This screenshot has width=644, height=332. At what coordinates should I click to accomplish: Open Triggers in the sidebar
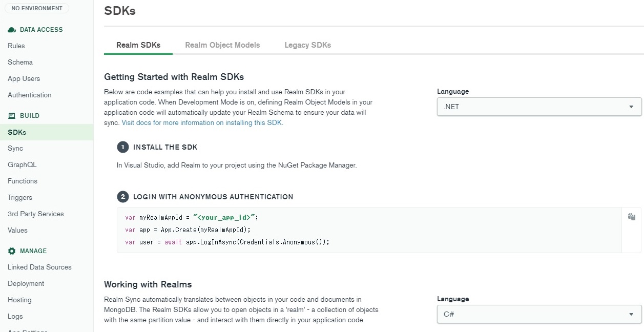[x=20, y=197]
